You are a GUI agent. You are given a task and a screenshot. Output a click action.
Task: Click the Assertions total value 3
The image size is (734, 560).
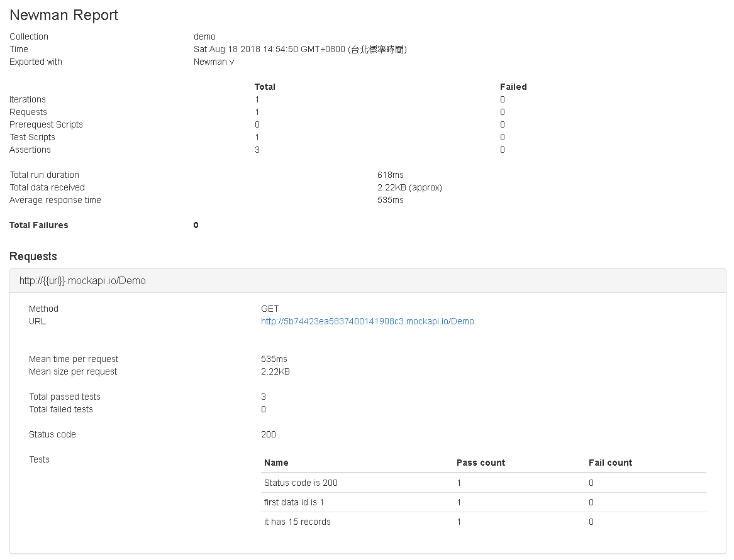[x=257, y=150]
